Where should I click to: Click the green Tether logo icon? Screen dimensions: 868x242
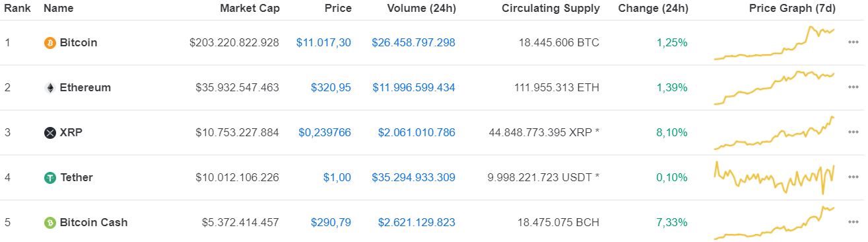point(50,178)
